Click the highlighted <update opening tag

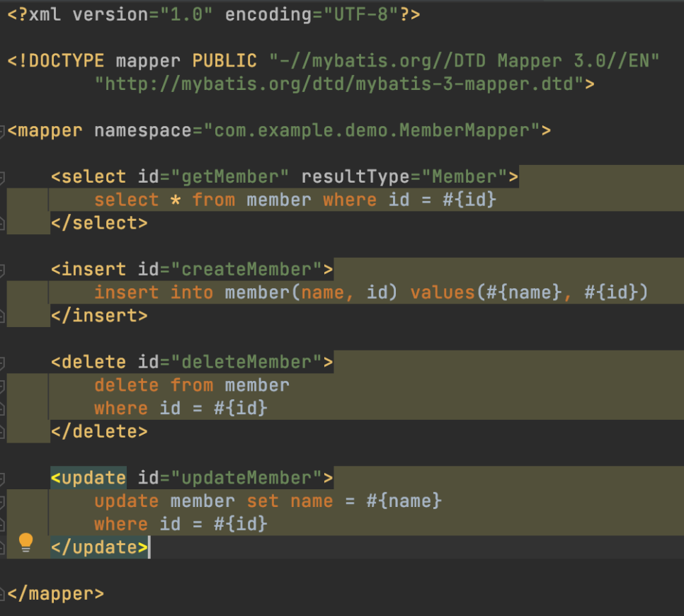click(89, 478)
